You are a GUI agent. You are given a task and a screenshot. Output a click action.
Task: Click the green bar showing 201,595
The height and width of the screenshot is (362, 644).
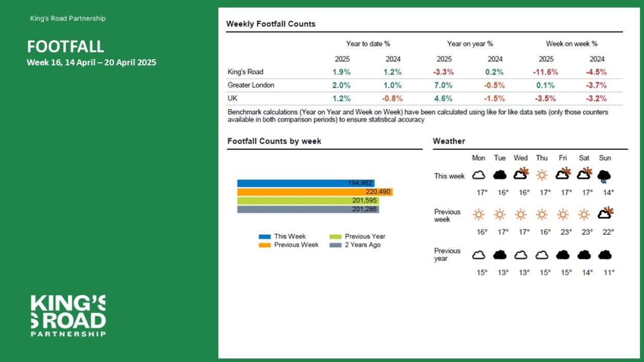[308, 200]
